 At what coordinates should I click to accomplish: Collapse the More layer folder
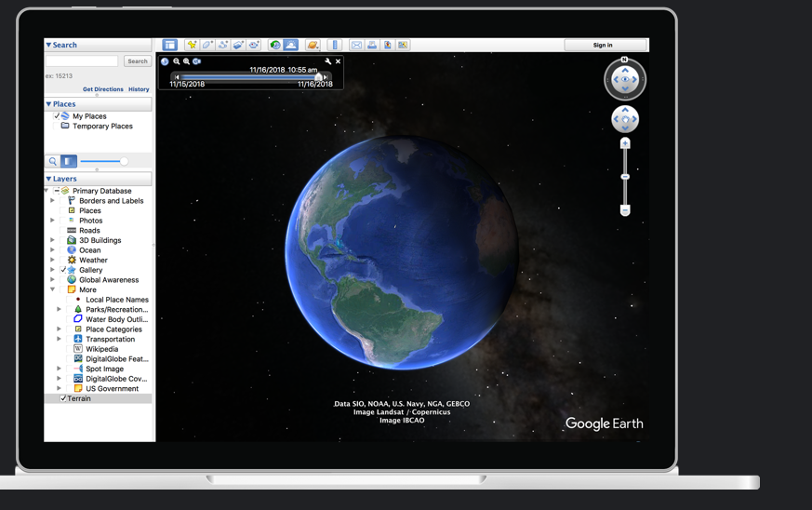(52, 289)
